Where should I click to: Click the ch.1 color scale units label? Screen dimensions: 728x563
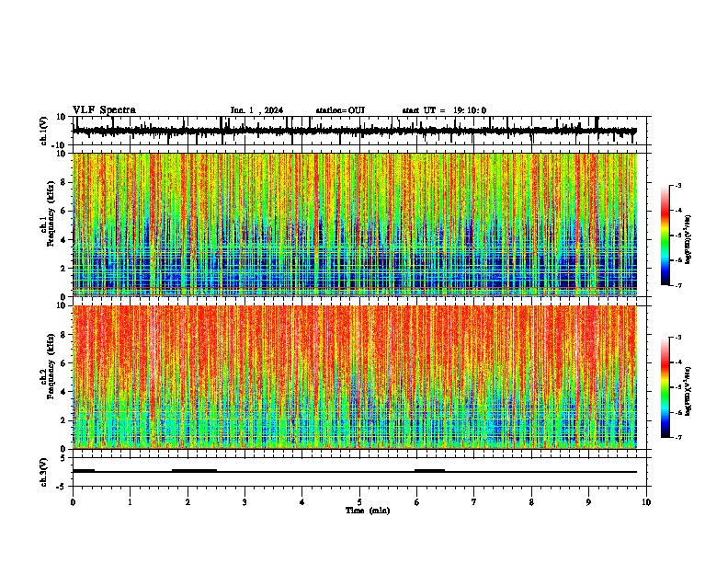click(688, 240)
